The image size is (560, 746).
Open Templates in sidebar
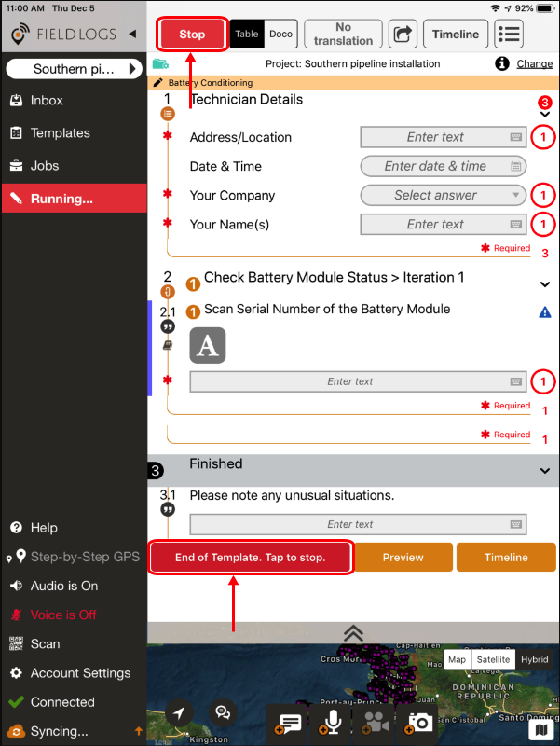point(60,133)
